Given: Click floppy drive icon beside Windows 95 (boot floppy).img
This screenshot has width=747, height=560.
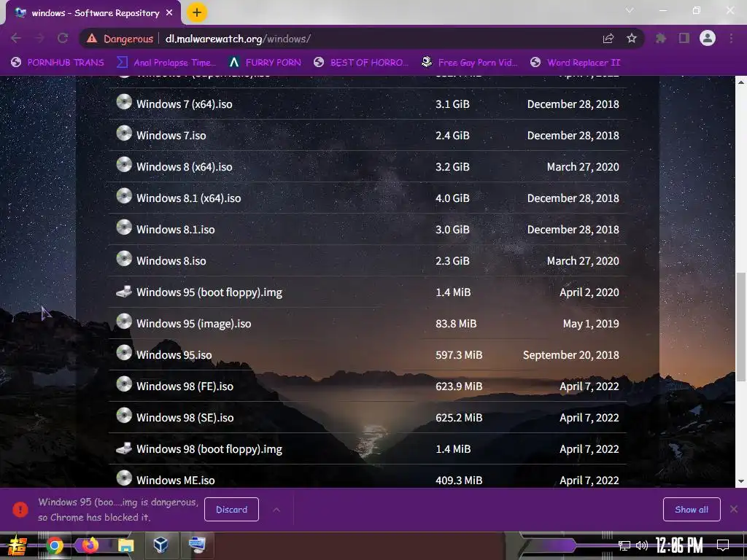Looking at the screenshot, I should click(124, 291).
